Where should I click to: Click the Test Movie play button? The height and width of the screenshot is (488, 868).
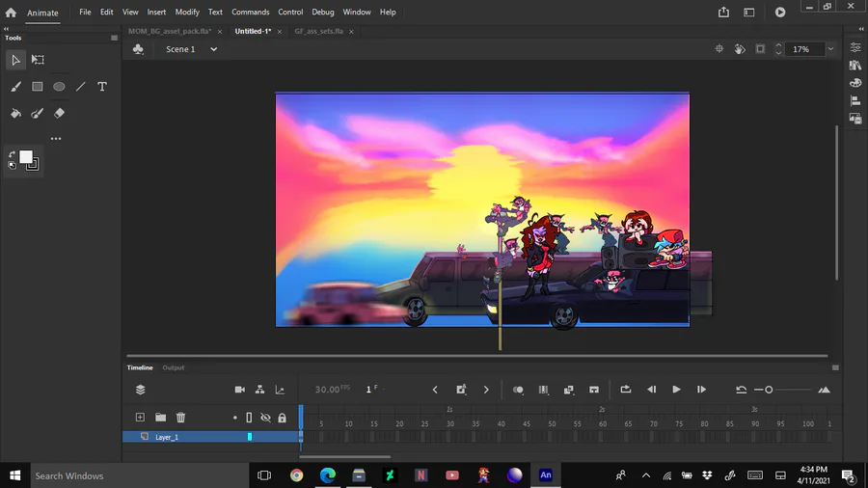click(780, 13)
